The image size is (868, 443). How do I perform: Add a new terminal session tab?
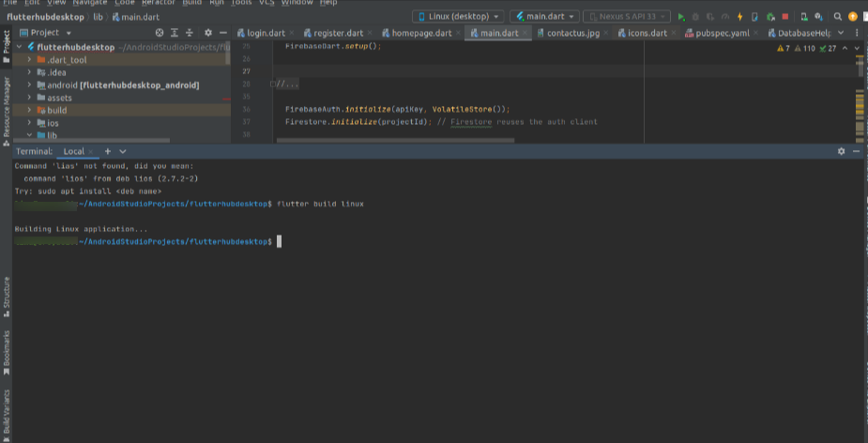coord(108,151)
